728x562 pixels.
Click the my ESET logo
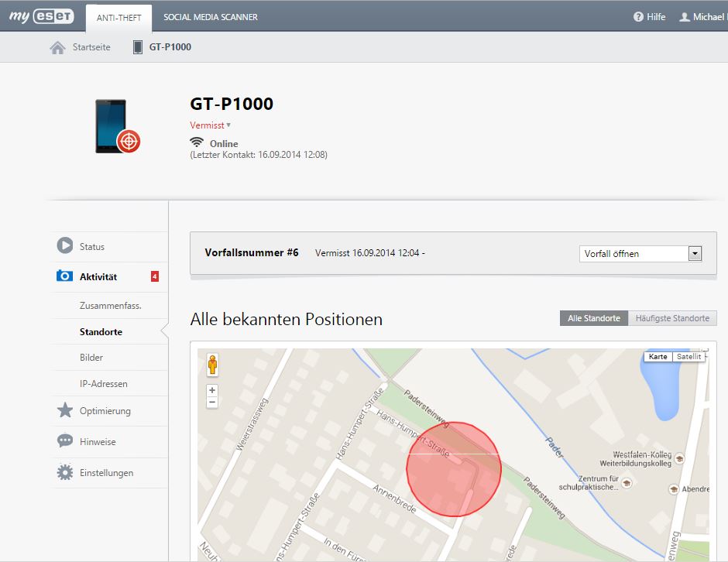[x=41, y=16]
